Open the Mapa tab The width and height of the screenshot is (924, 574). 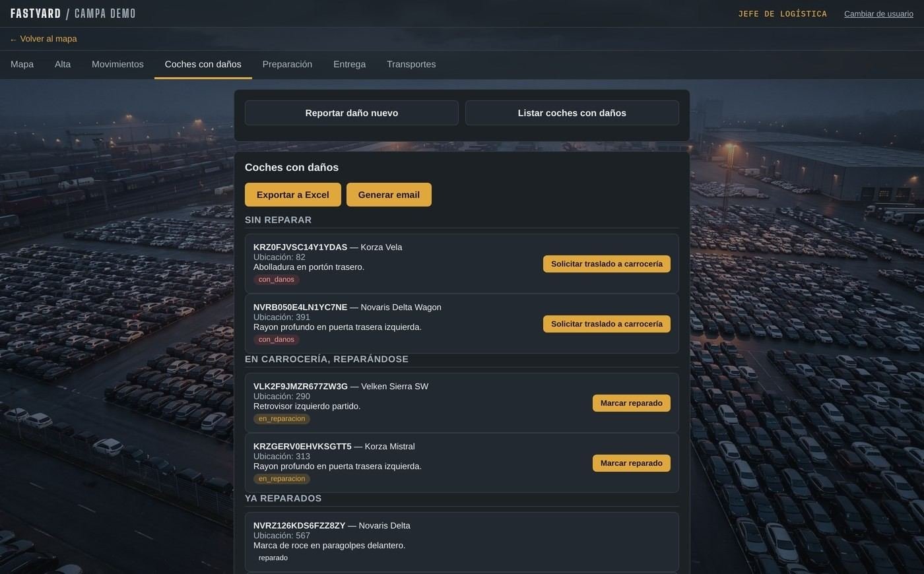22,65
